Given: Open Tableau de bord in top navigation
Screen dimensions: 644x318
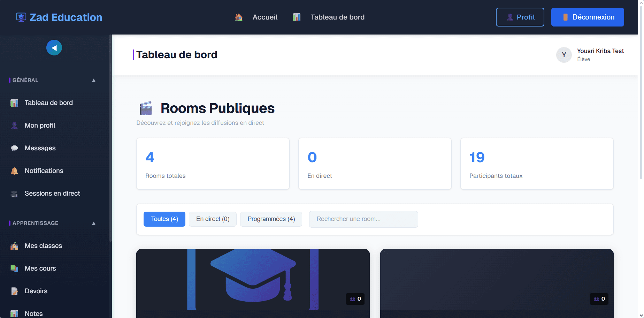Looking at the screenshot, I should pyautogui.click(x=337, y=17).
